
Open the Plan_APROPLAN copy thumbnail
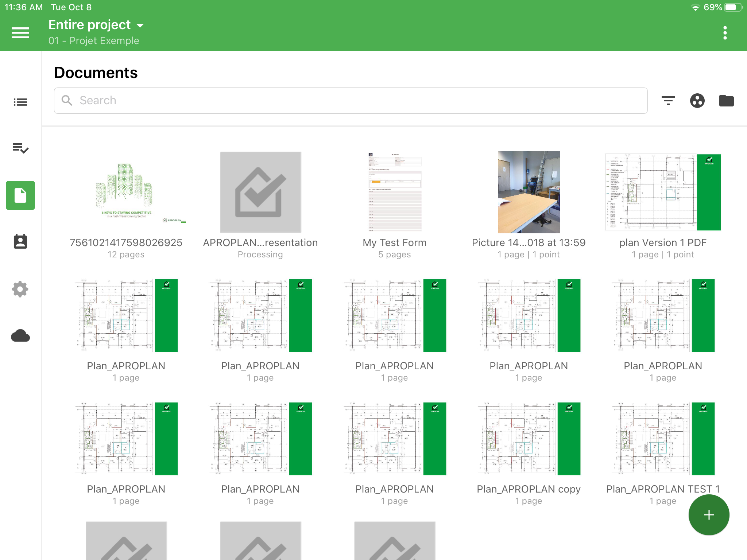pyautogui.click(x=529, y=439)
